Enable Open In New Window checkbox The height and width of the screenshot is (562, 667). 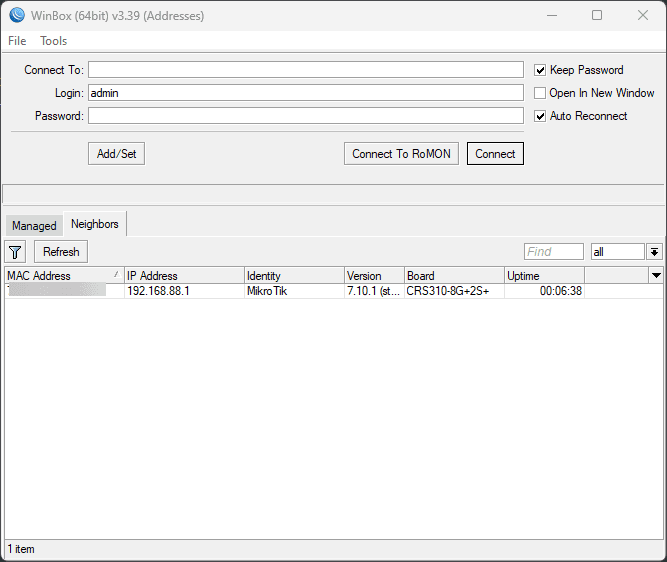[540, 93]
